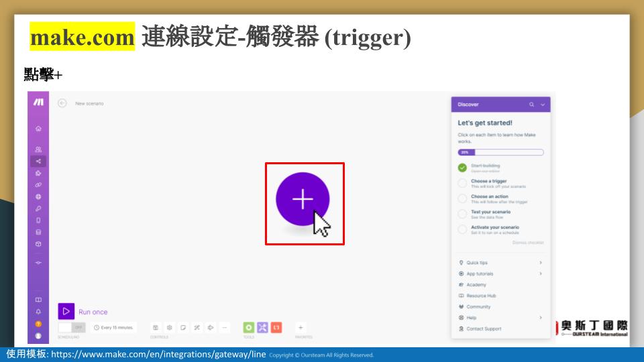Collapse the Discover panel chevron
The height and width of the screenshot is (362, 644).
[543, 105]
